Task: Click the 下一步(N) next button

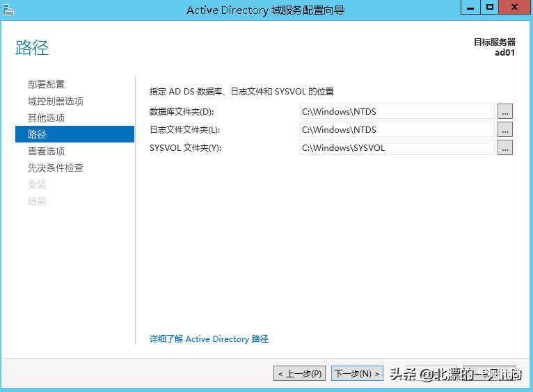Action: click(x=357, y=373)
